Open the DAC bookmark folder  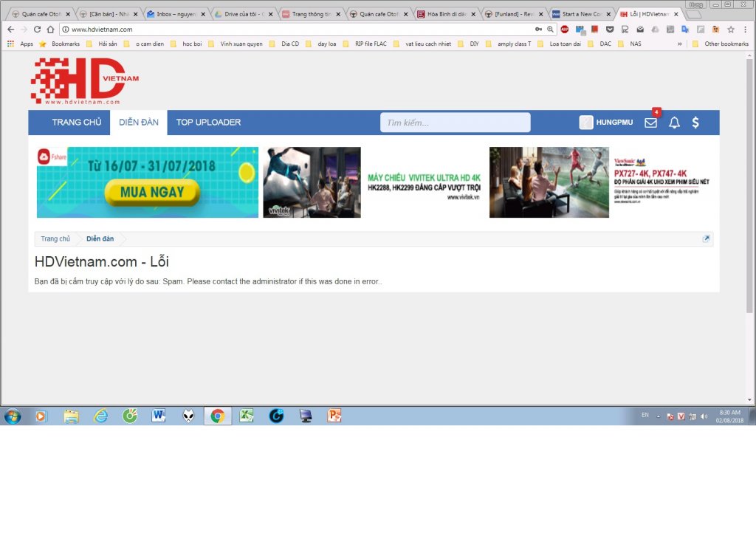(599, 44)
